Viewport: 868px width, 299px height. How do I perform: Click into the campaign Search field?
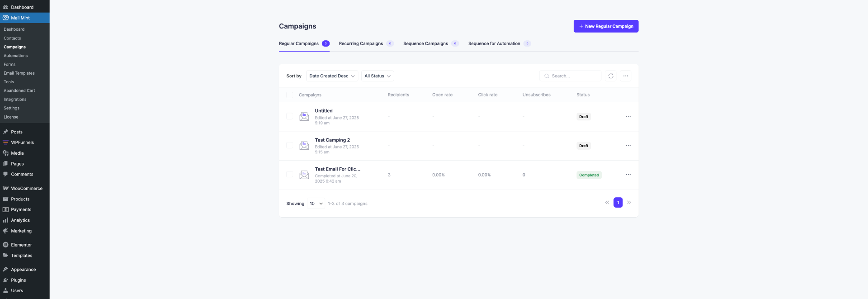[x=571, y=76]
